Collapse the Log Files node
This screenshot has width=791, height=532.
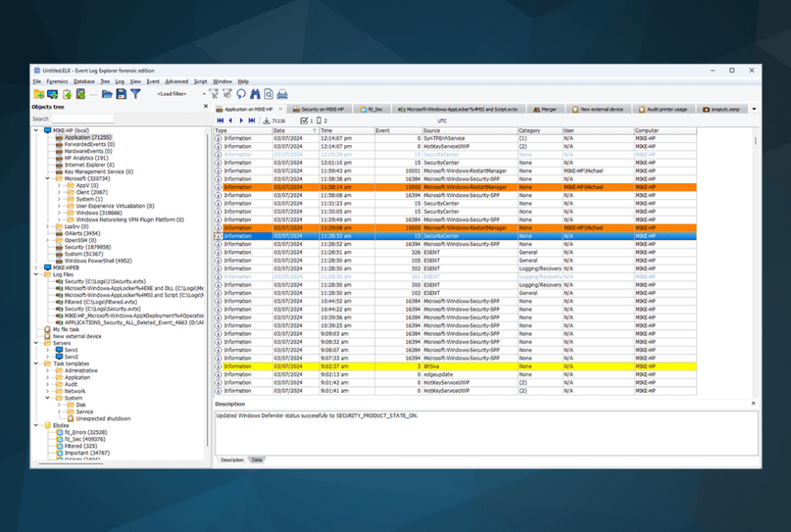coord(36,275)
